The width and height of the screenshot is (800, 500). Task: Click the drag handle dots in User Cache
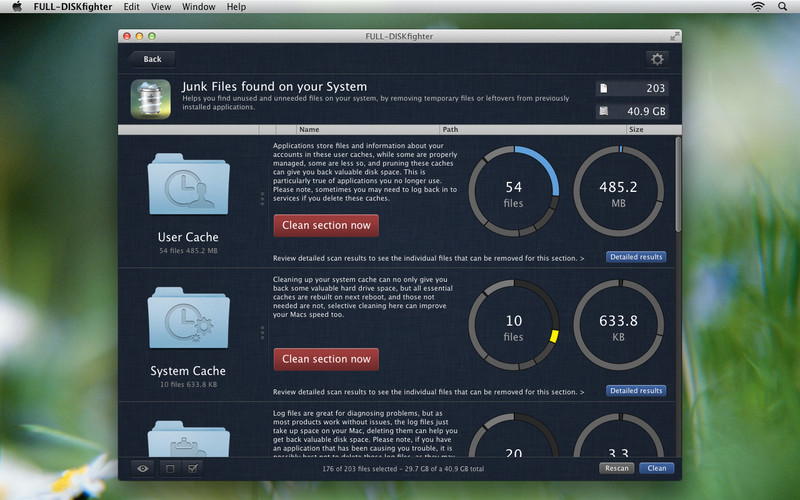tap(262, 199)
